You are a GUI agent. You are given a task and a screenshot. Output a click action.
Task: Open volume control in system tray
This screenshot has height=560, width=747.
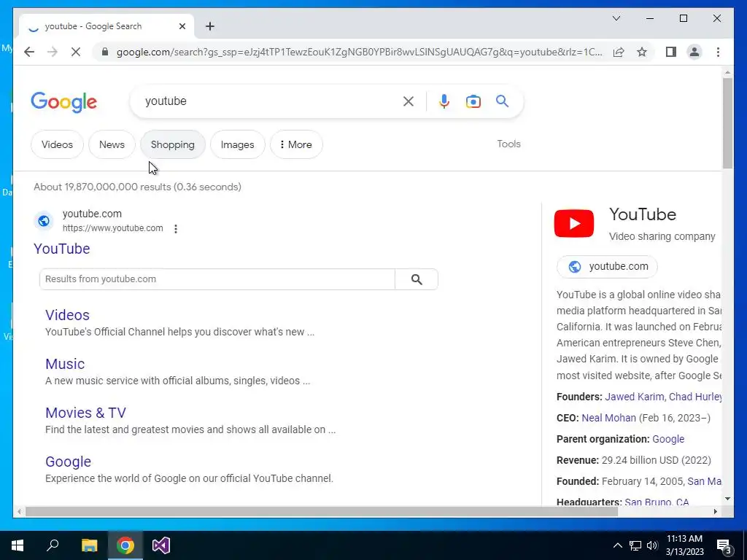[x=652, y=545]
